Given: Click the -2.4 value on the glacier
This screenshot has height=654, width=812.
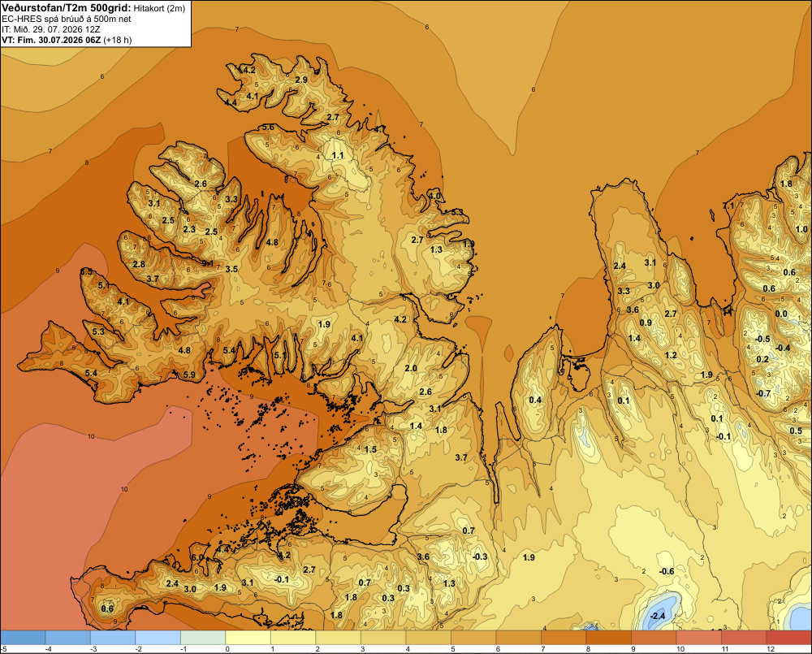Looking at the screenshot, I should pos(657,616).
